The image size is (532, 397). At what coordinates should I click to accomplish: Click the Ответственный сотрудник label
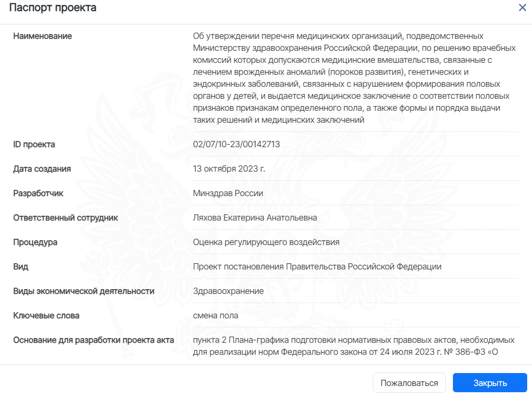click(66, 218)
